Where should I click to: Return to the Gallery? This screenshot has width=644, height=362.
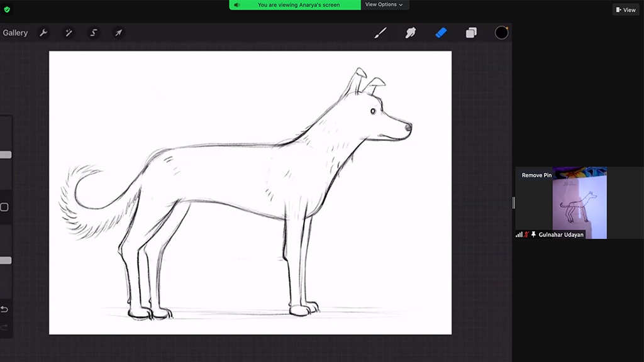click(x=15, y=33)
